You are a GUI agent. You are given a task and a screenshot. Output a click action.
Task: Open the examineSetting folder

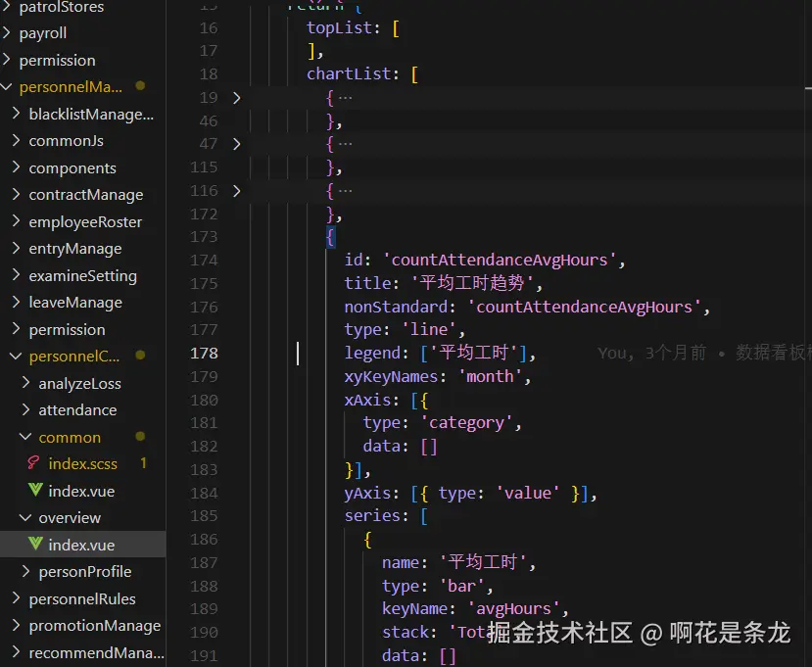(x=83, y=276)
